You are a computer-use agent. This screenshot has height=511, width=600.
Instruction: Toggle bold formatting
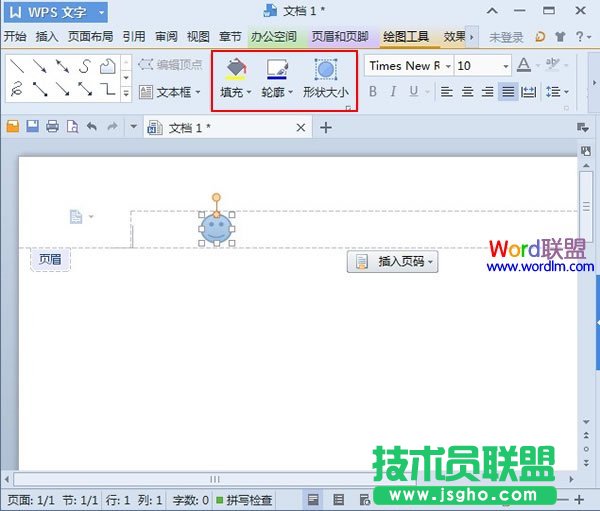(x=373, y=92)
